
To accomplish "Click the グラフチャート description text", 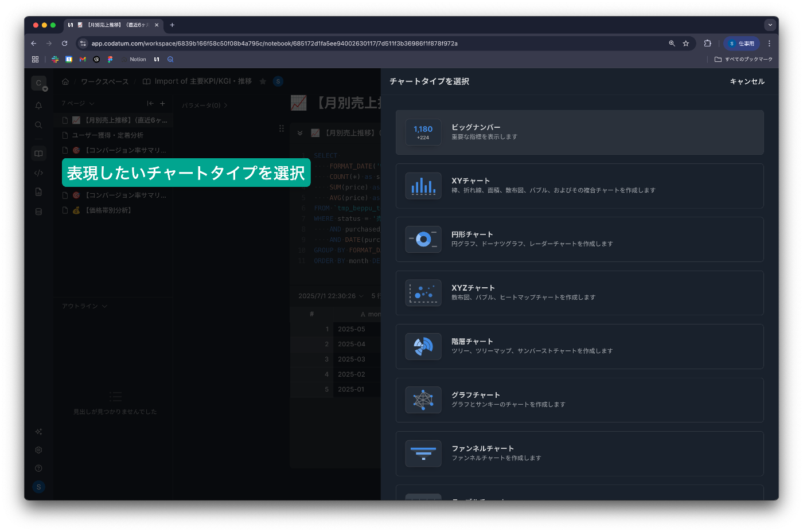I will (x=508, y=405).
